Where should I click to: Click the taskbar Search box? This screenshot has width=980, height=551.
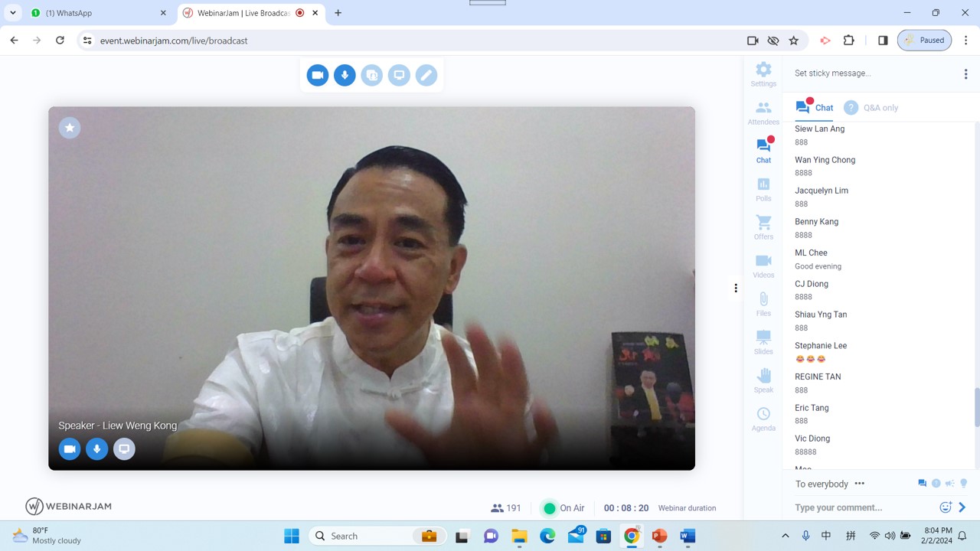[x=379, y=536]
